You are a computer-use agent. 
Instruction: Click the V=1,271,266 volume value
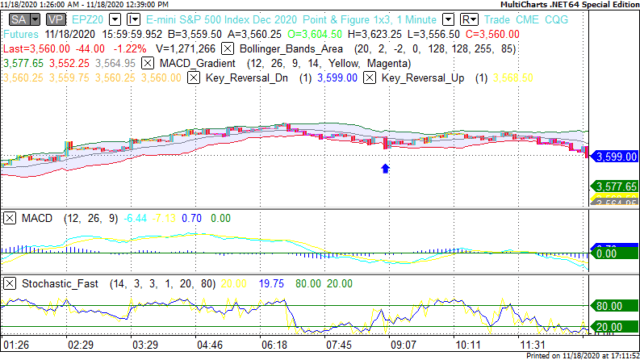click(185, 49)
